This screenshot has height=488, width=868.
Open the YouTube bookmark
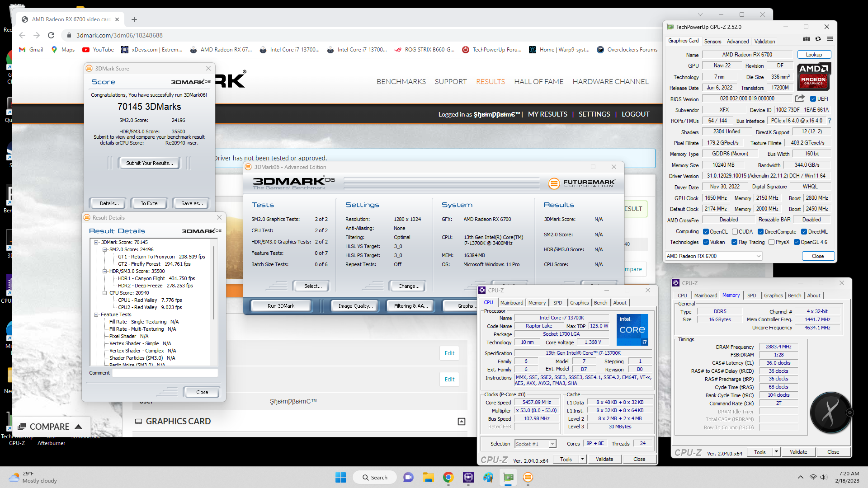tap(98, 50)
